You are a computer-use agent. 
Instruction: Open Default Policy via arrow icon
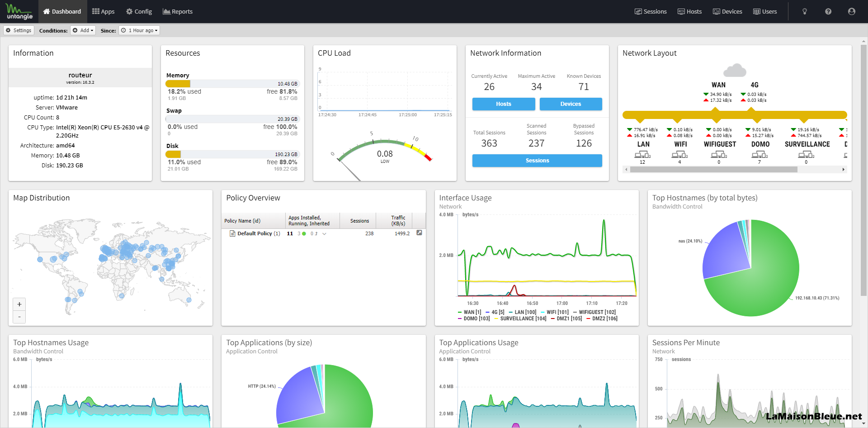click(x=419, y=233)
